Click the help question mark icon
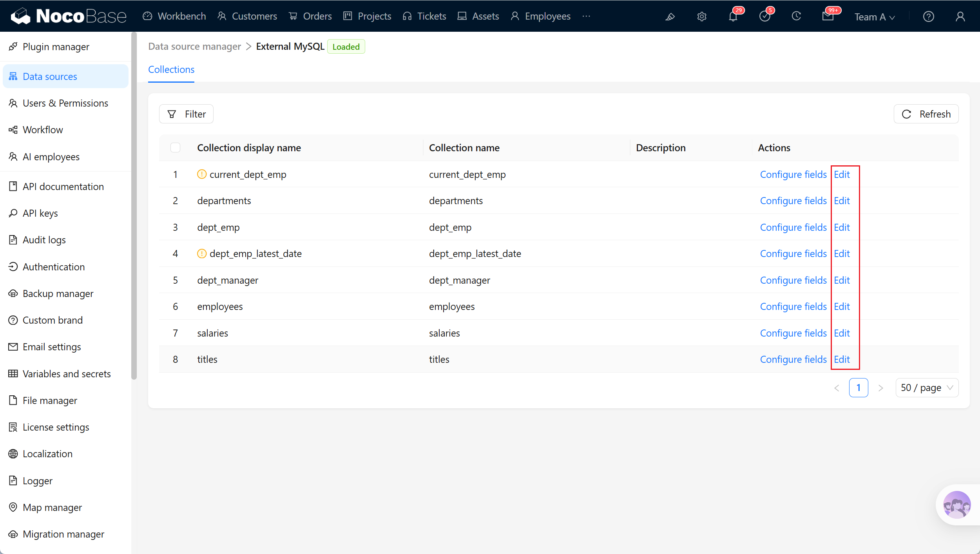Image resolution: width=980 pixels, height=554 pixels. tap(928, 16)
